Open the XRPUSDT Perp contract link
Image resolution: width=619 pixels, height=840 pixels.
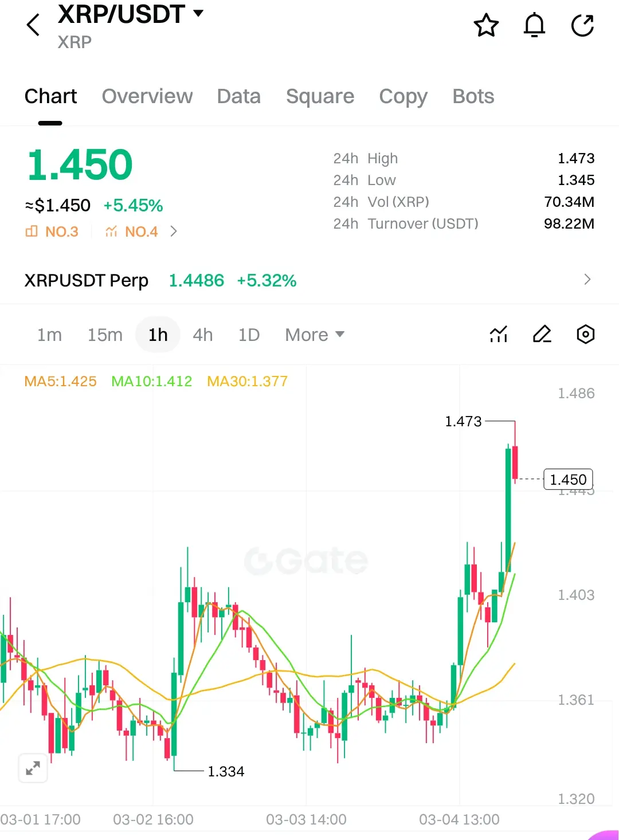pos(87,280)
